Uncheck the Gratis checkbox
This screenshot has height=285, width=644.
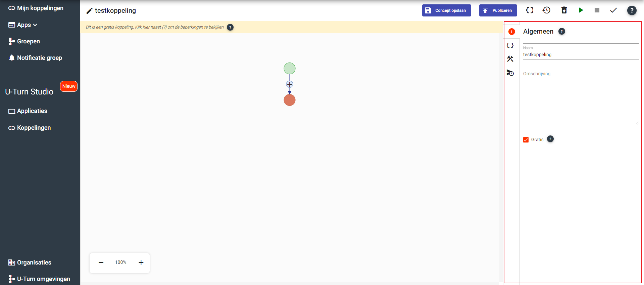click(526, 140)
